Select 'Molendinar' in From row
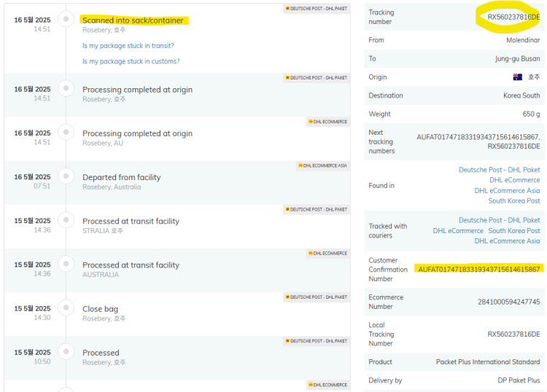 point(523,40)
